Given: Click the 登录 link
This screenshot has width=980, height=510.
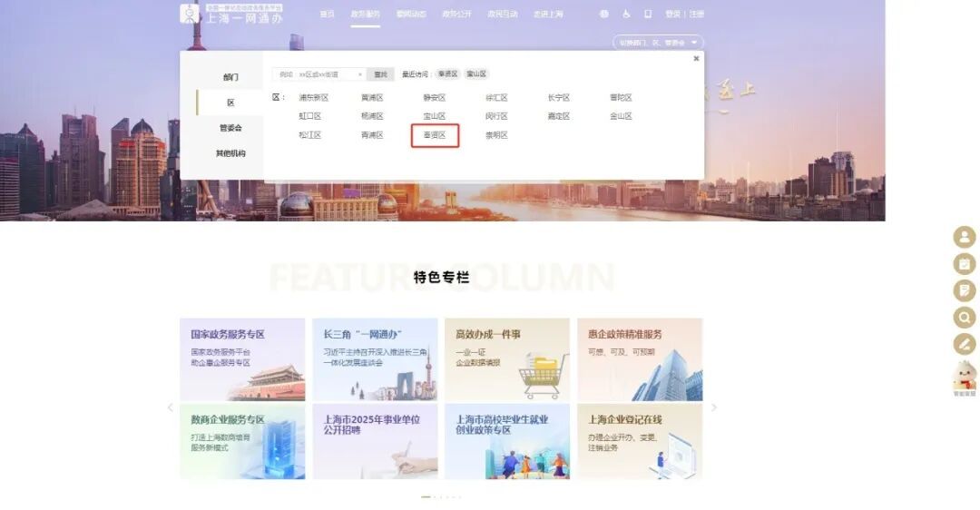Looking at the screenshot, I should [x=672, y=14].
